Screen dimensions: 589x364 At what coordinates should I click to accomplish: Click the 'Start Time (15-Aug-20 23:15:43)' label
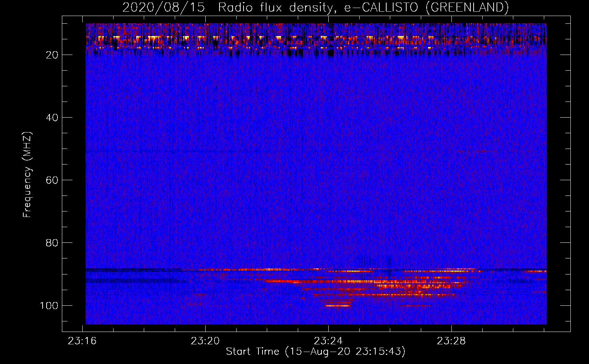[x=316, y=352]
